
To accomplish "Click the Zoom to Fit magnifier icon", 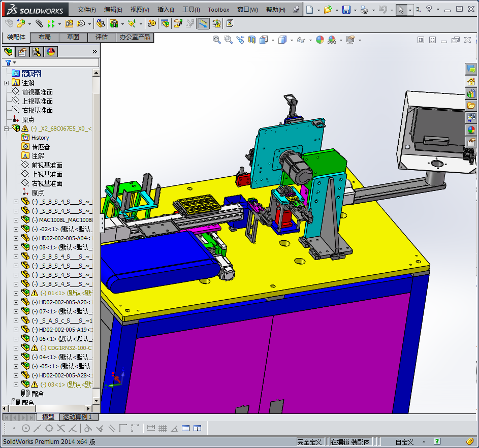I will click(x=216, y=40).
